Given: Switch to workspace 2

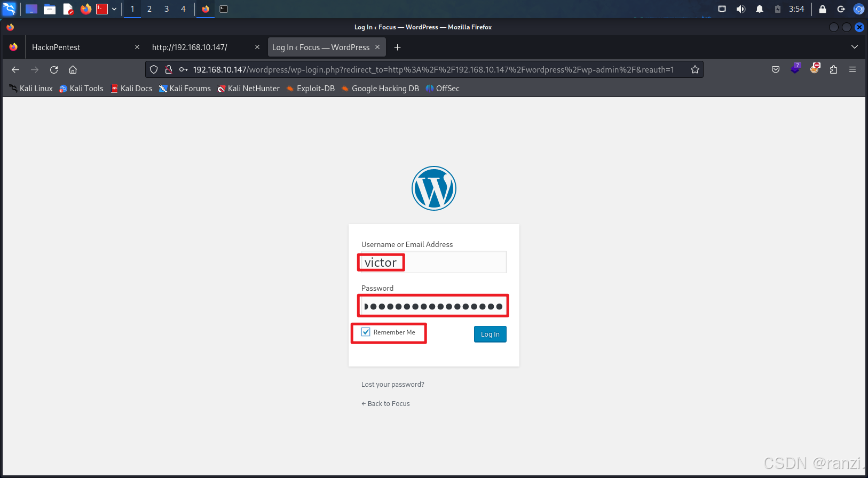Looking at the screenshot, I should (149, 9).
